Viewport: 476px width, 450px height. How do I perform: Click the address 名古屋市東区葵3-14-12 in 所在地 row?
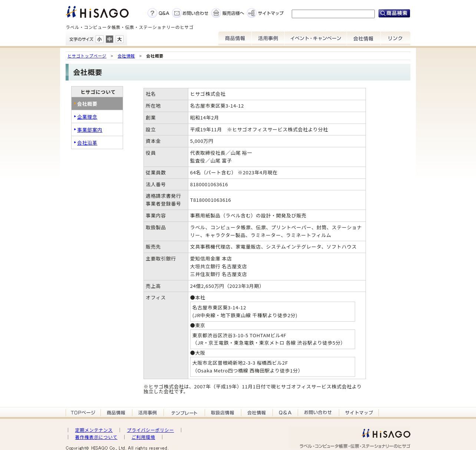tap(217, 106)
